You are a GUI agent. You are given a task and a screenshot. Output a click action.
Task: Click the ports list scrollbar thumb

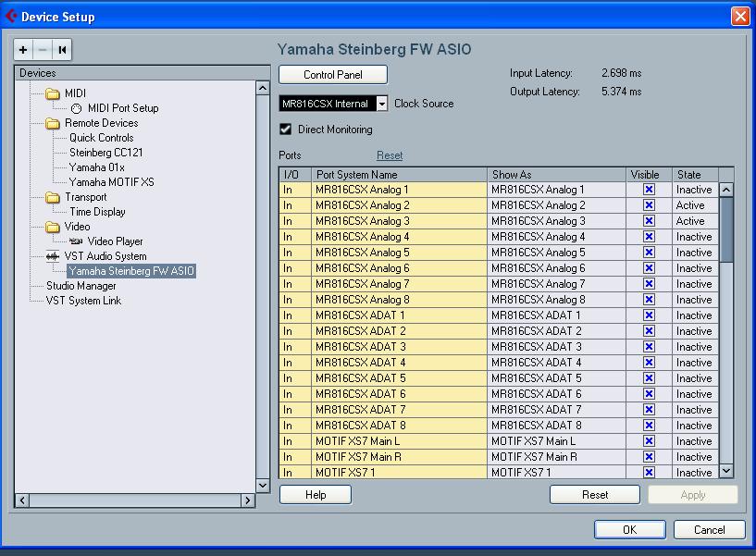point(726,229)
